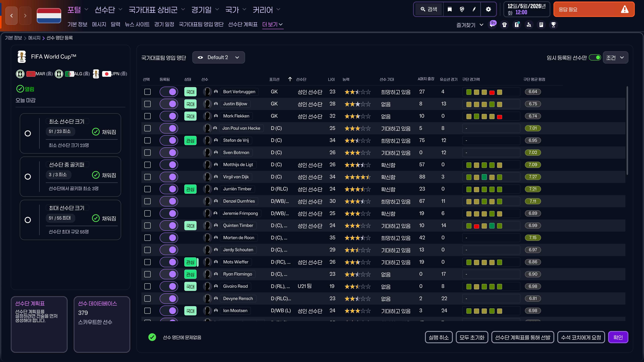Open the globe world icon
Viewport: 644px width, 362px height.
pyautogui.click(x=462, y=10)
